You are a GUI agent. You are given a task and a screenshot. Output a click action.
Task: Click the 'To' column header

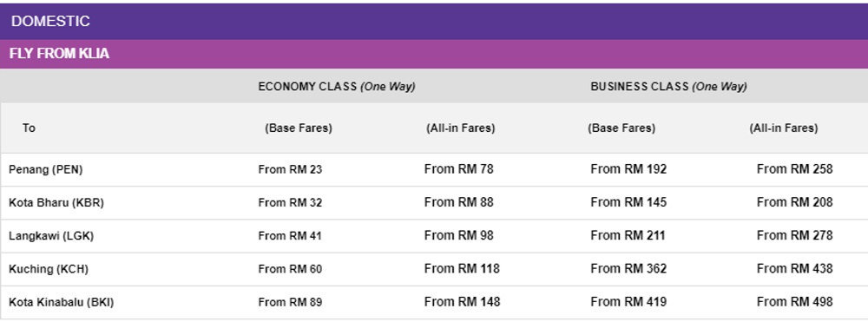(29, 128)
